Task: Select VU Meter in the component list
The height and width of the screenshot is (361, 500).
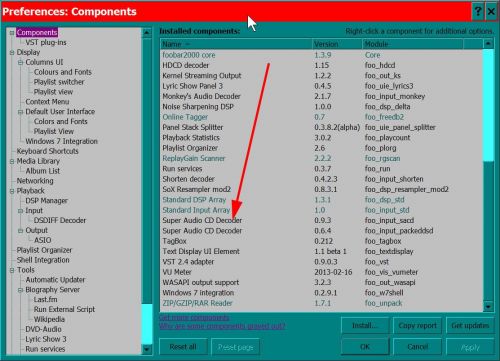Action: (321, 272)
